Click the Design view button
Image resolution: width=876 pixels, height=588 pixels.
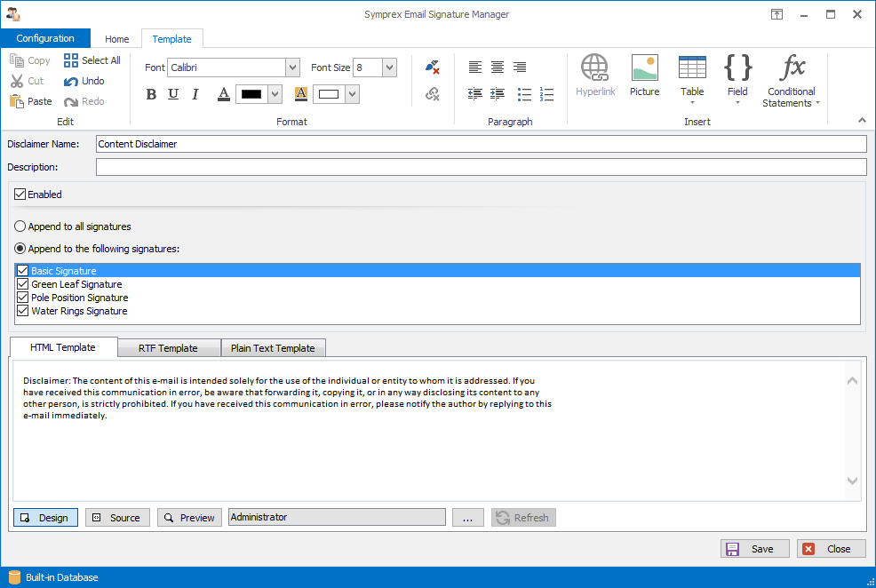[46, 518]
